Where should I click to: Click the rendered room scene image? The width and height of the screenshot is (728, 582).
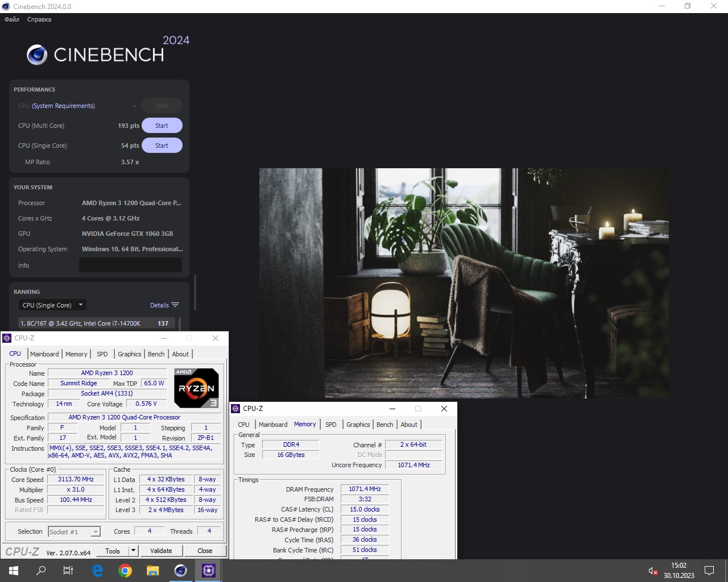464,283
